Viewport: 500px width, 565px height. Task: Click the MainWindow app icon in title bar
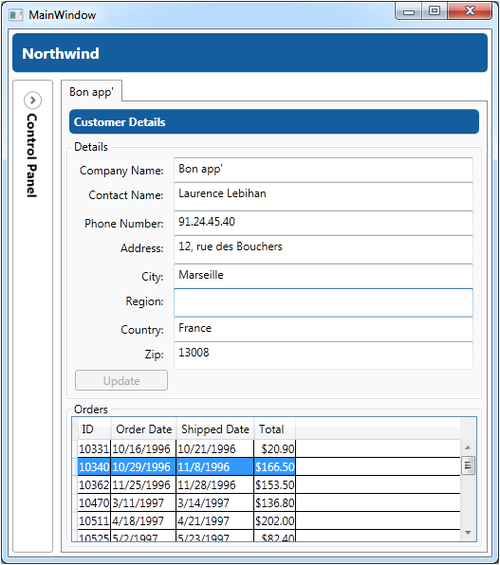16,15
